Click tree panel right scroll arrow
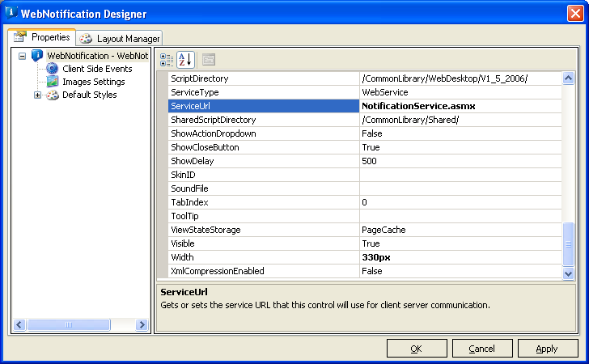This screenshot has width=589, height=364. [142, 325]
